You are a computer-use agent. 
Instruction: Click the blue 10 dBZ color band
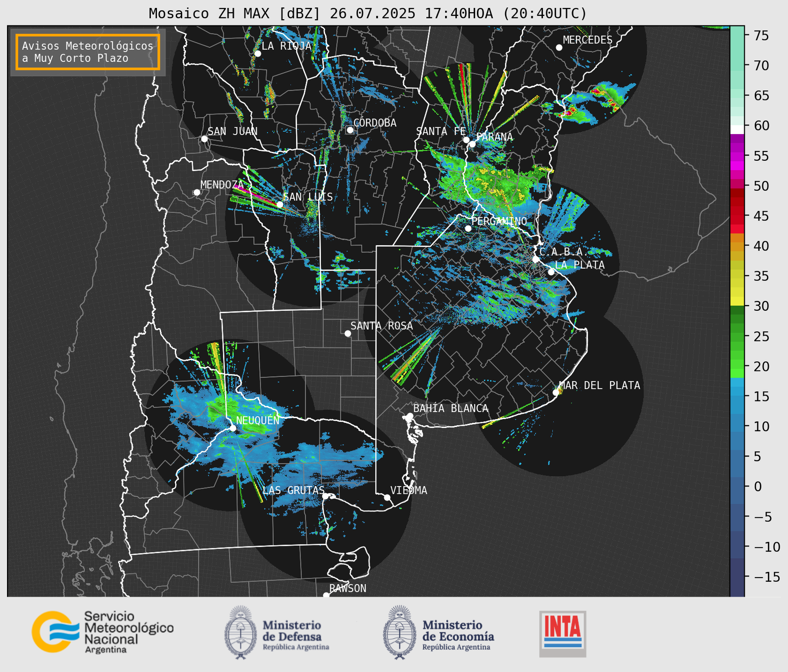737,427
